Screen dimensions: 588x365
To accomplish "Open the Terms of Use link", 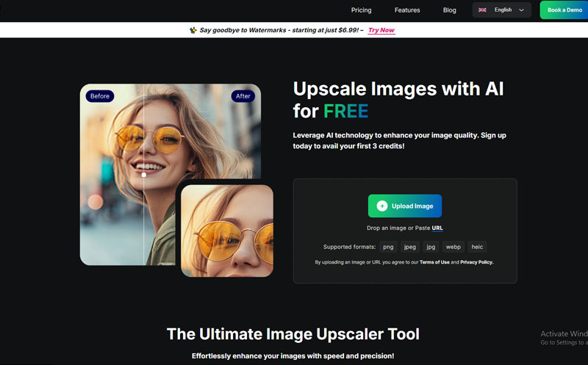I will [x=434, y=262].
